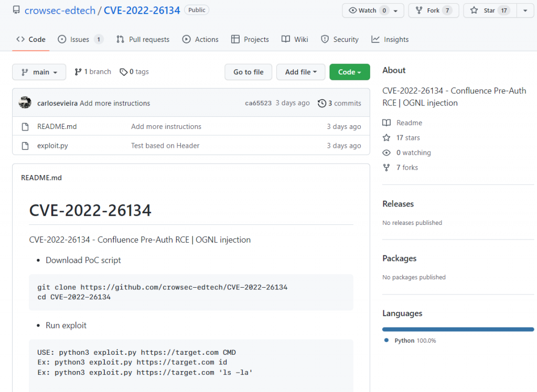This screenshot has width=537, height=392.
Task: Expand the green Code dropdown
Action: (349, 71)
